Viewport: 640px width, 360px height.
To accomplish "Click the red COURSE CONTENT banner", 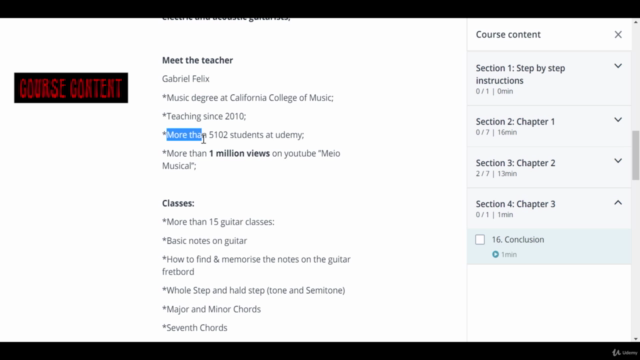I will click(x=71, y=88).
